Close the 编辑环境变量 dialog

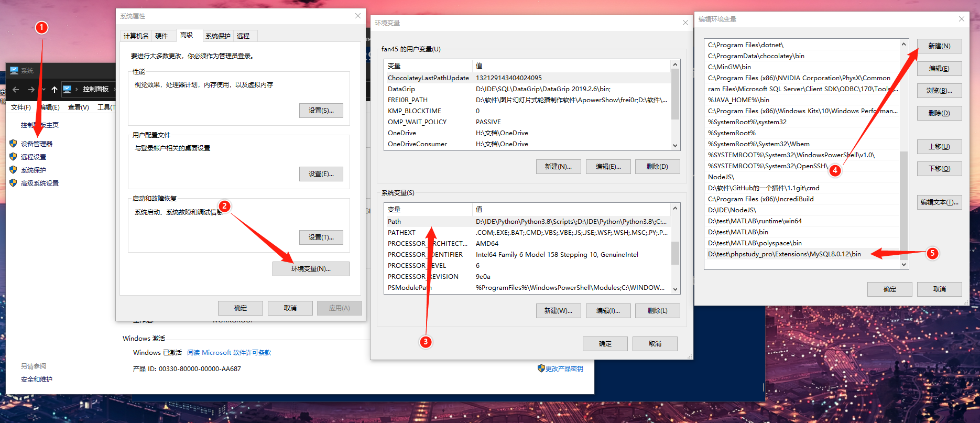coord(962,19)
